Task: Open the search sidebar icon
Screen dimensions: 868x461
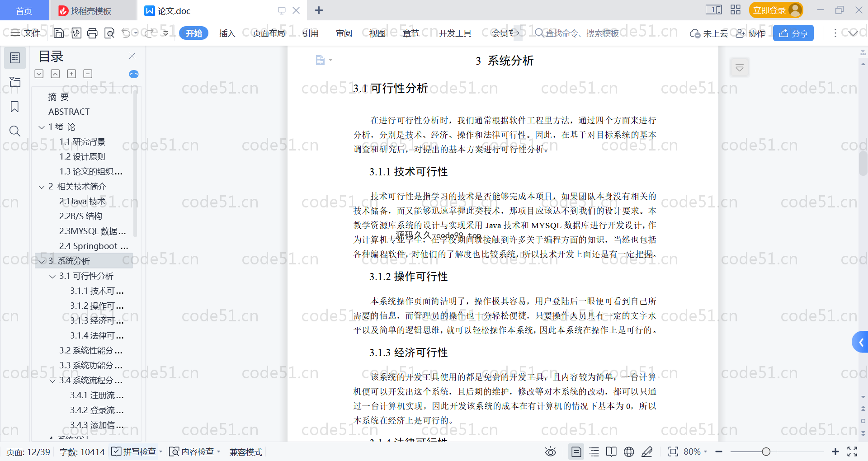Action: [x=15, y=131]
